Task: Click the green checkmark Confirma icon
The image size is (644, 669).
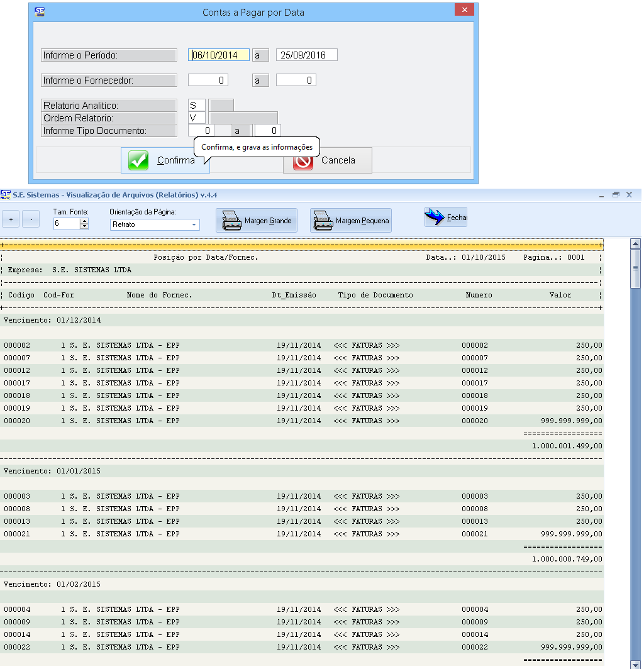Action: pyautogui.click(x=138, y=160)
